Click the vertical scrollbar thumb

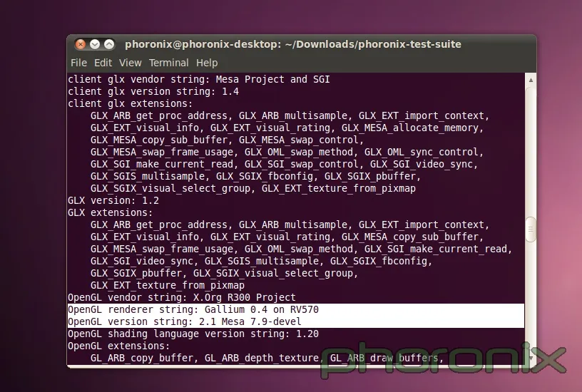tap(531, 229)
